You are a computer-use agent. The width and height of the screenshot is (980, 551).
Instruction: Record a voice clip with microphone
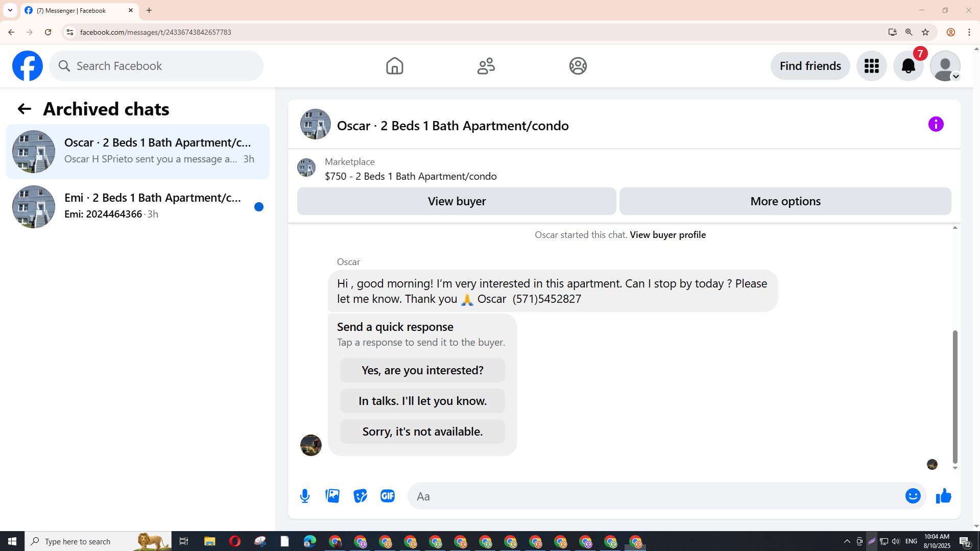[305, 496]
